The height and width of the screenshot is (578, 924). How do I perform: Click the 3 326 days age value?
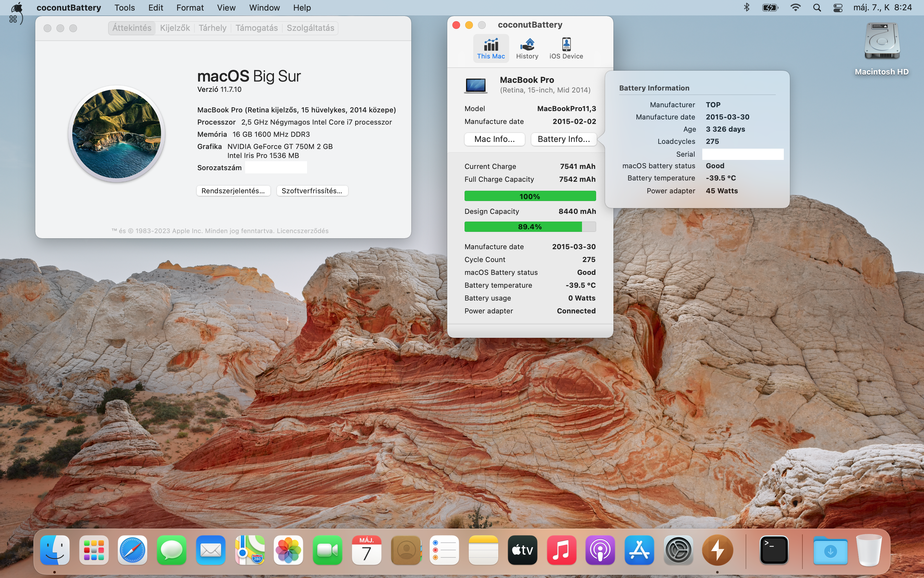pyautogui.click(x=725, y=129)
